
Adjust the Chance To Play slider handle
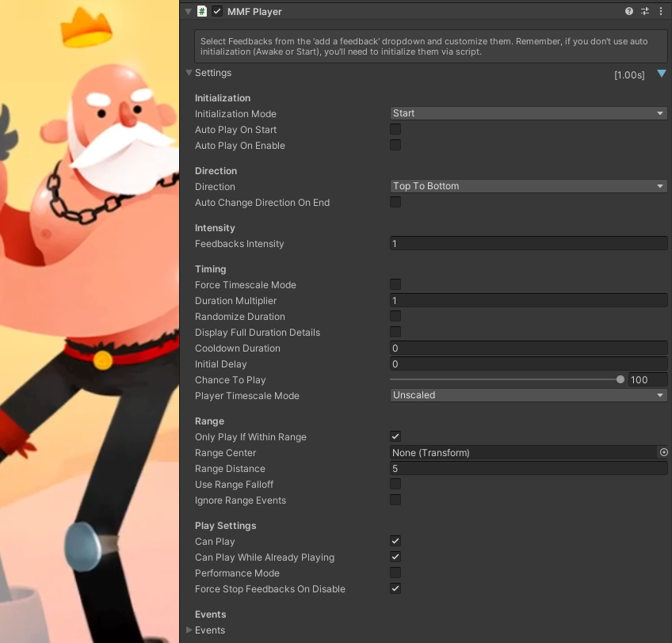point(620,379)
